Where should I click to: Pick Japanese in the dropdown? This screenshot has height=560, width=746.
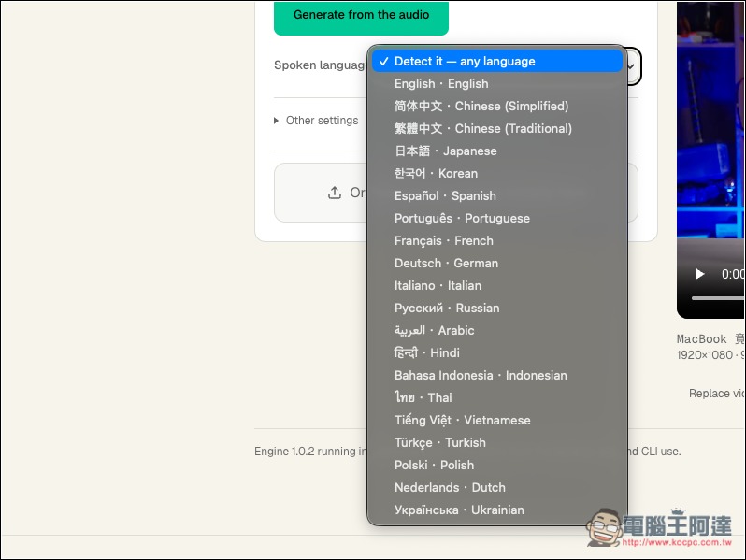496,151
